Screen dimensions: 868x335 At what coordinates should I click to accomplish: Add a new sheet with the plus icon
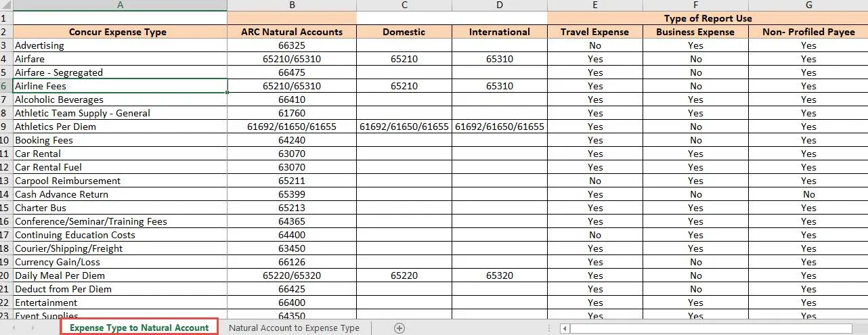click(x=399, y=328)
